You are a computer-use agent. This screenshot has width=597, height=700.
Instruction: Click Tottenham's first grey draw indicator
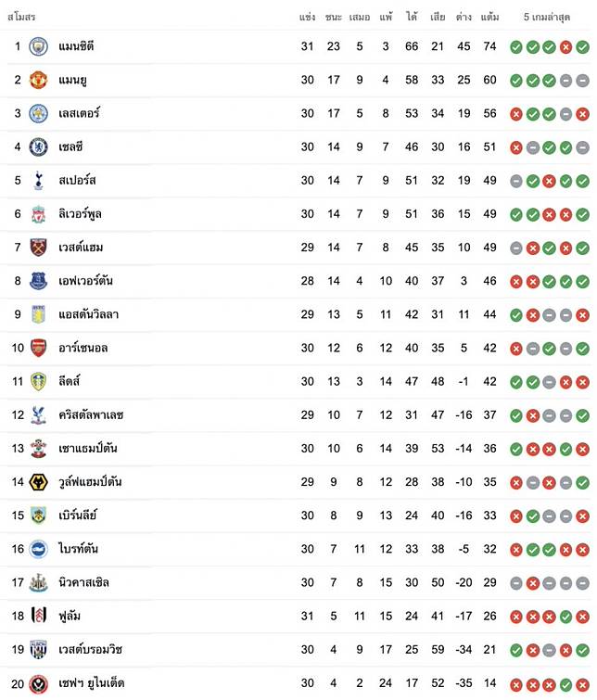[516, 181]
